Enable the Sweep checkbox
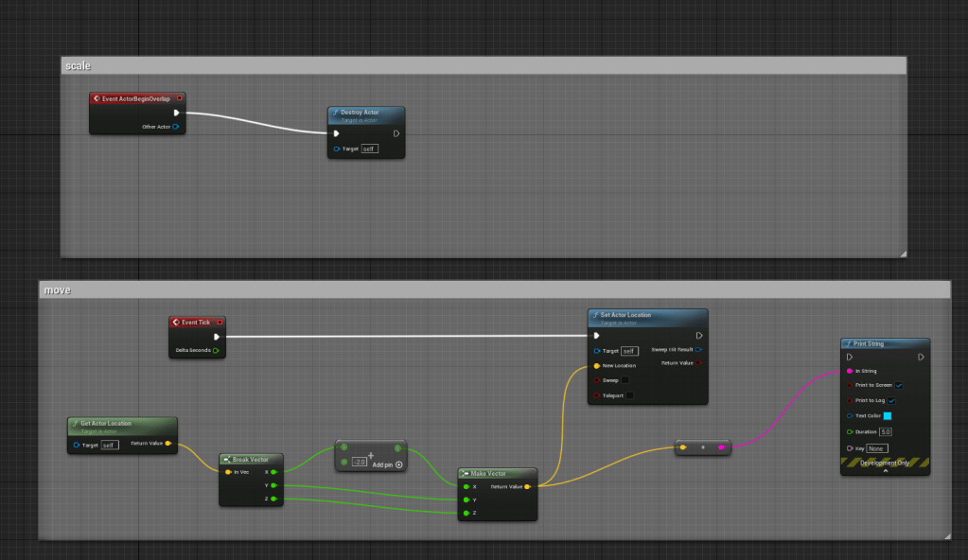This screenshot has width=968, height=560. point(625,380)
